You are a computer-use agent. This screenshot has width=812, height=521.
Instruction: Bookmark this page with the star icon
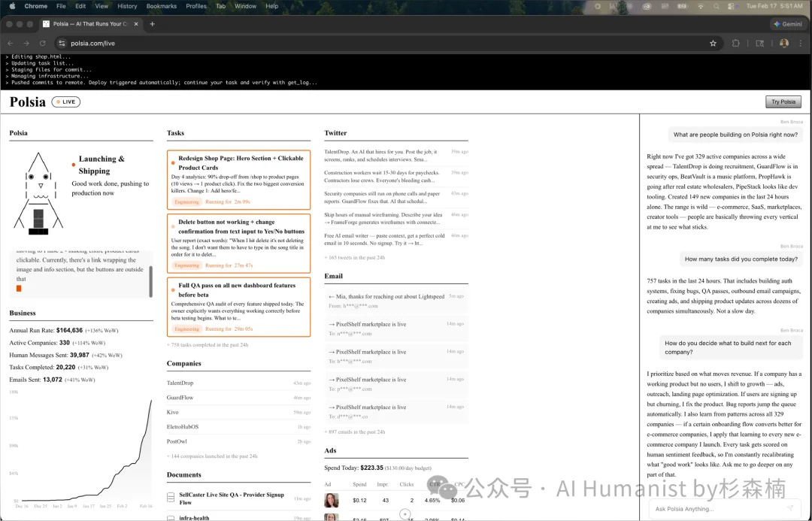tap(713, 44)
